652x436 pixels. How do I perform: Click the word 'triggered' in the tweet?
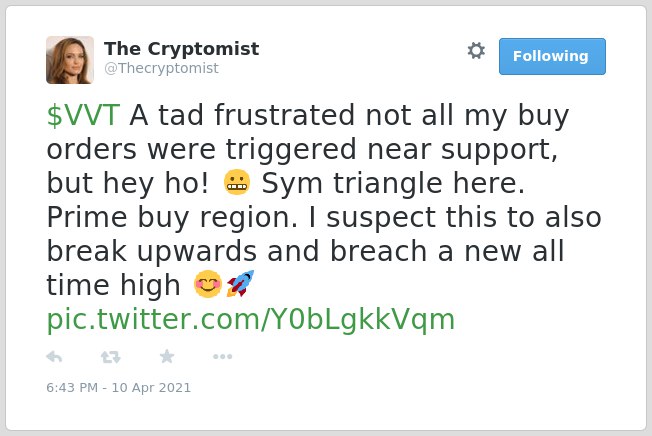point(291,150)
